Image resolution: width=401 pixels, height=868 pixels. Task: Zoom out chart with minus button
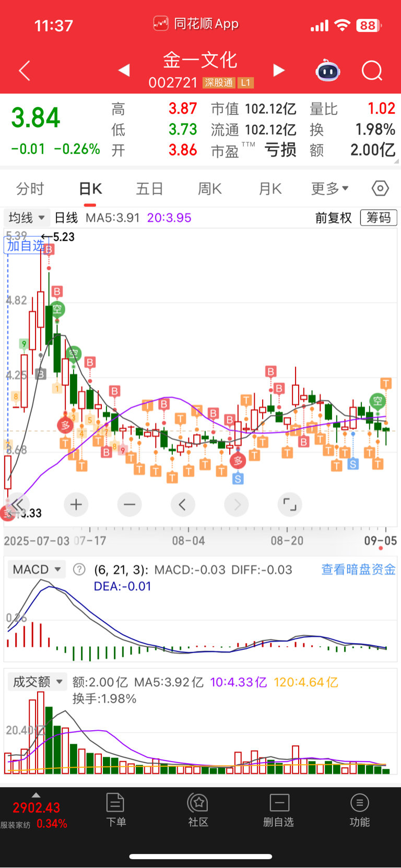[x=129, y=504]
